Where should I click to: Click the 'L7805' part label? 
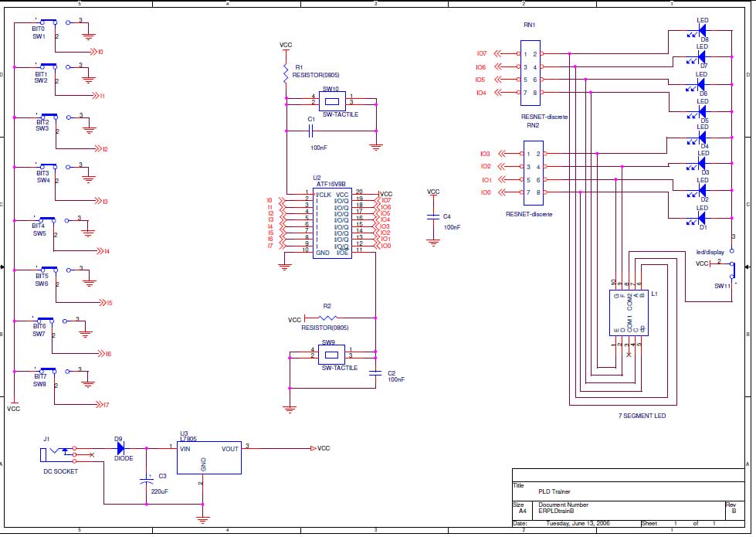click(x=188, y=439)
